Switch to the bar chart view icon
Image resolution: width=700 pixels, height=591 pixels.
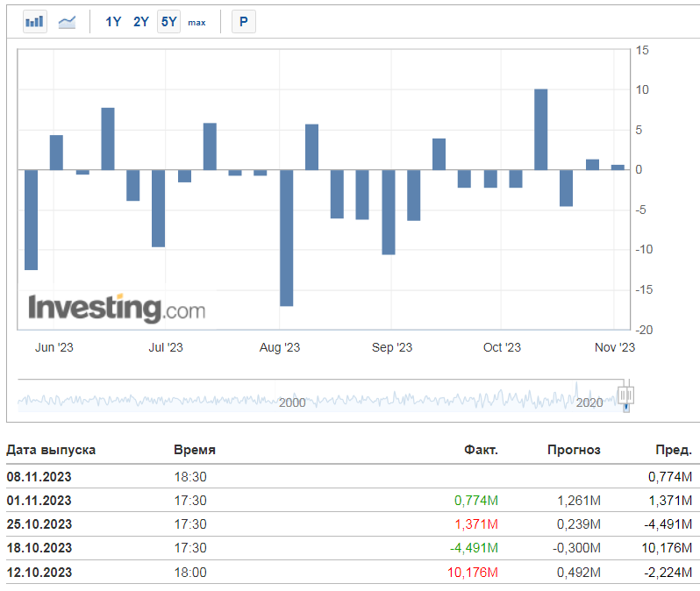35,22
